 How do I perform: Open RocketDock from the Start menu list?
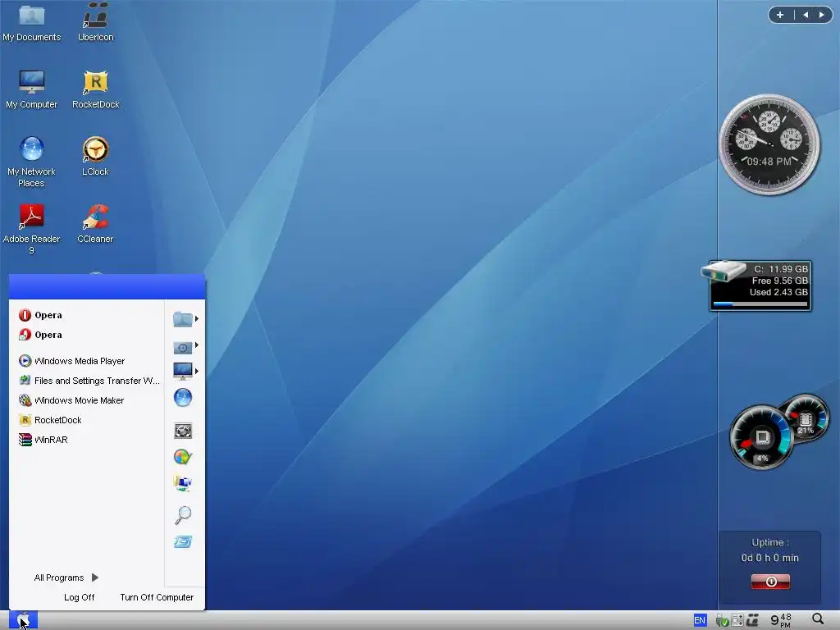pos(50,420)
